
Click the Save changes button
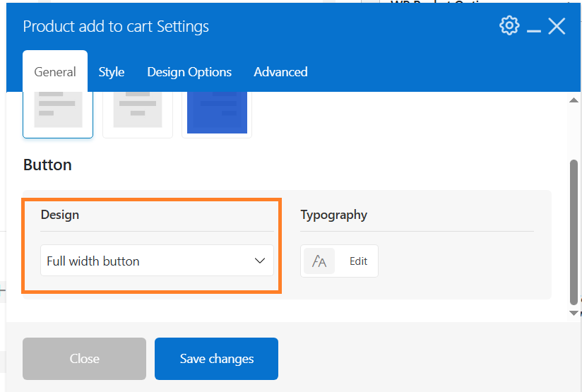point(216,359)
